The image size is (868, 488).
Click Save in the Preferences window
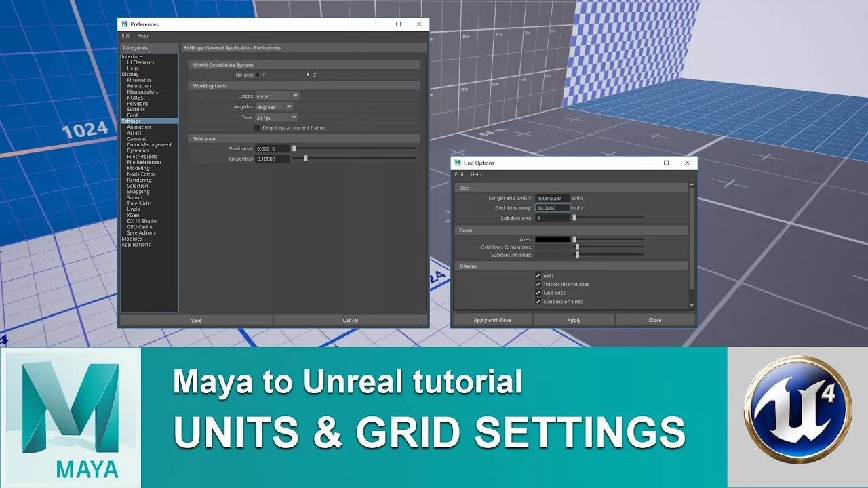click(196, 320)
